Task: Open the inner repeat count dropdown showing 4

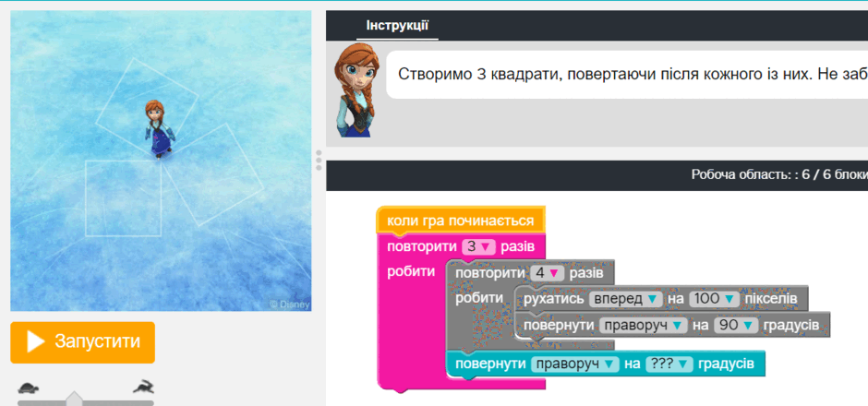Action: pos(547,273)
